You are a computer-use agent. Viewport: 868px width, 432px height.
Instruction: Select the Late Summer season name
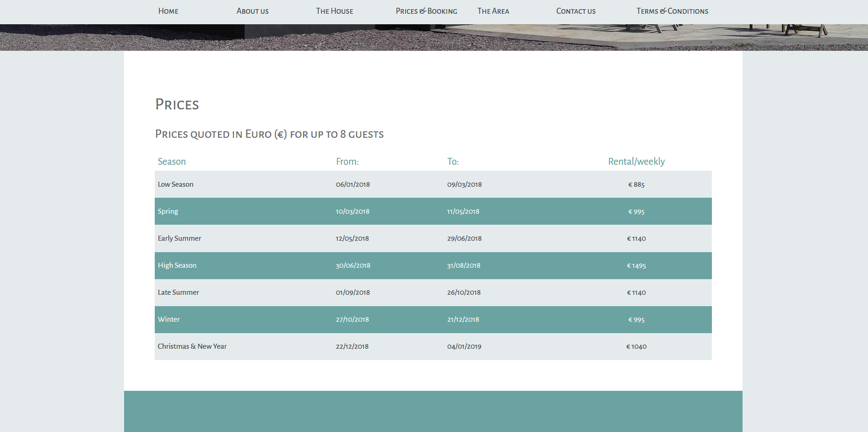point(178,292)
